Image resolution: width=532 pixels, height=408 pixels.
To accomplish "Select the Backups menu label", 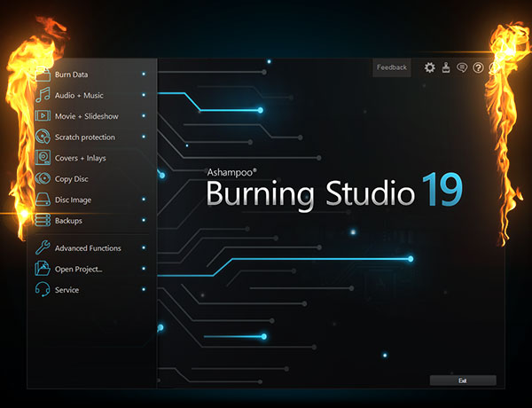I will click(68, 221).
